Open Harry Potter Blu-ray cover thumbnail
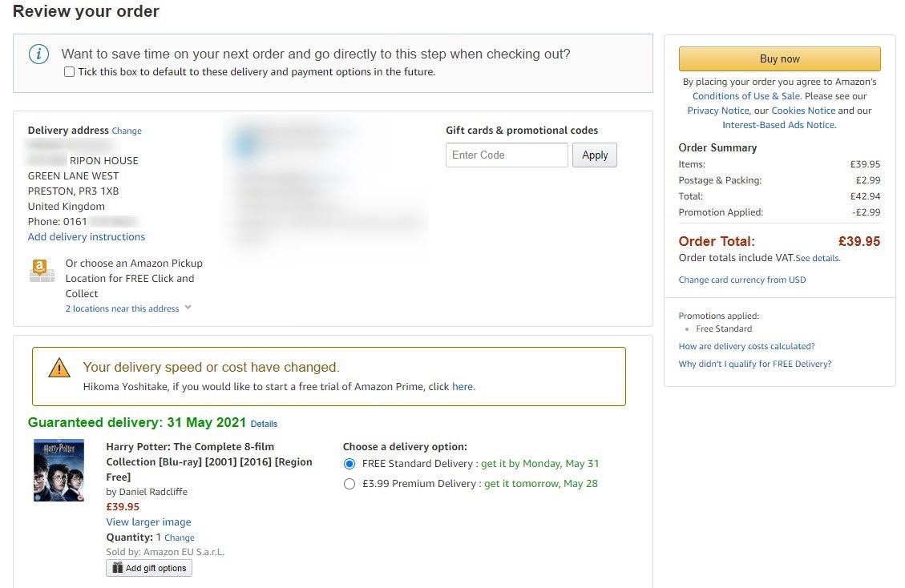 pyautogui.click(x=59, y=470)
